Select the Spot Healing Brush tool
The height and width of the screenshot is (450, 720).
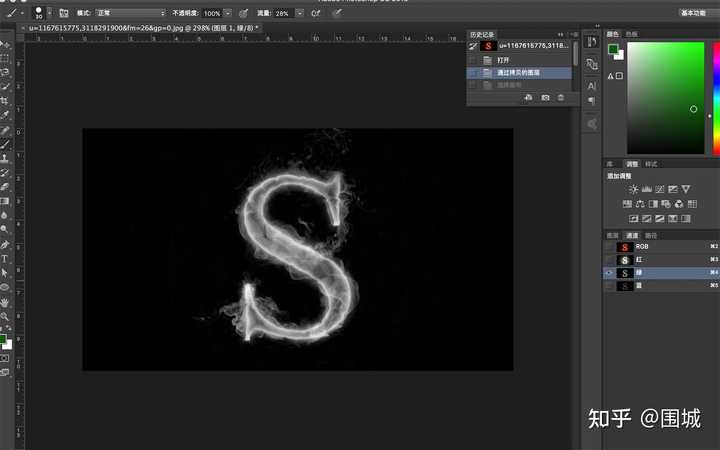tap(5, 130)
